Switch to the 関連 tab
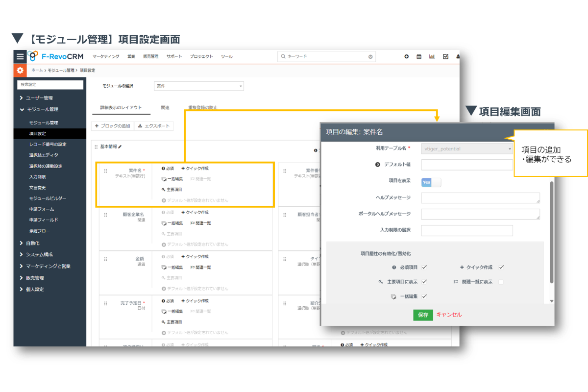 click(x=165, y=107)
